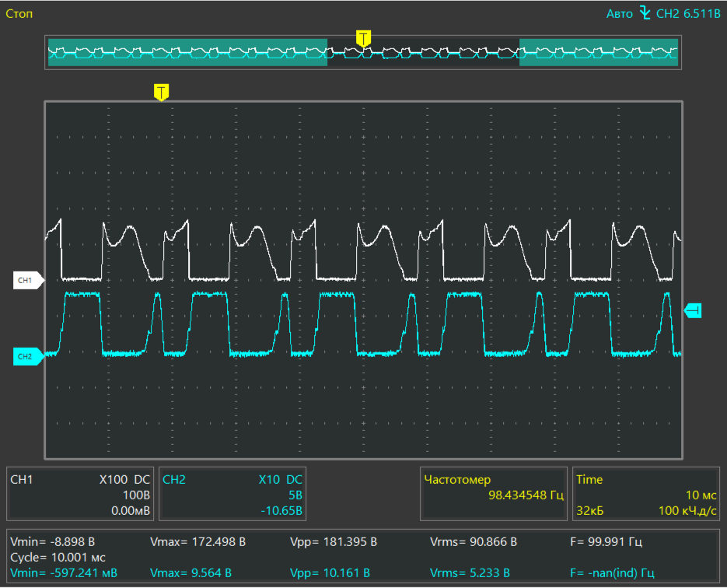This screenshot has width=727, height=588.
Task: Click the right teal region of the overview strip
Action: pyautogui.click(x=599, y=52)
